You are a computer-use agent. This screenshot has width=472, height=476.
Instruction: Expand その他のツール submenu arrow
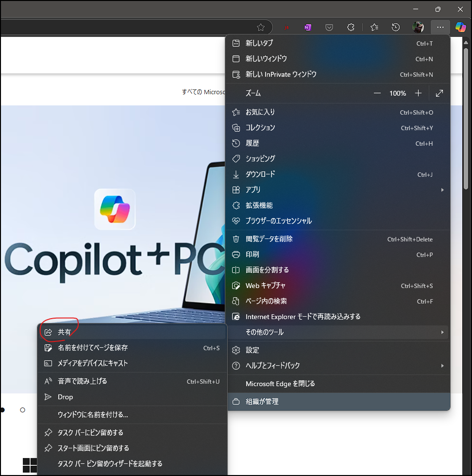(x=442, y=332)
